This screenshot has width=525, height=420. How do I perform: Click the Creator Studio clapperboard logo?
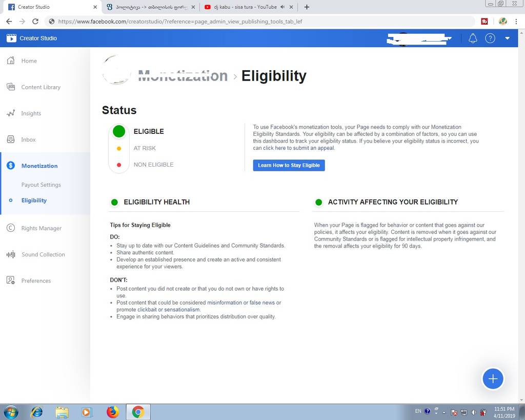tap(11, 38)
